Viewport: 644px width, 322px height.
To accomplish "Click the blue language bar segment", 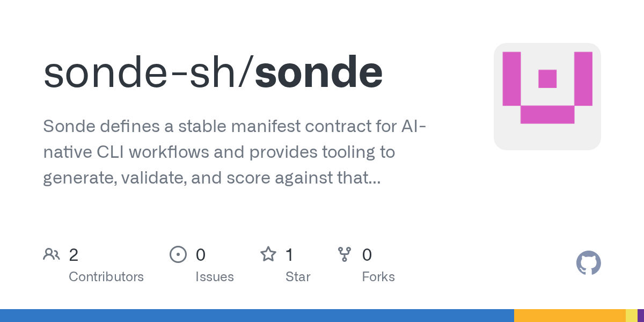I will click(x=257, y=316).
